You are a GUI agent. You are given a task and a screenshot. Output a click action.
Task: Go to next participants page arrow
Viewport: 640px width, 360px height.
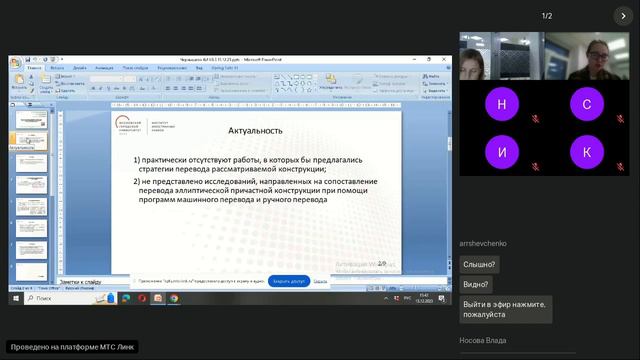pyautogui.click(x=623, y=16)
